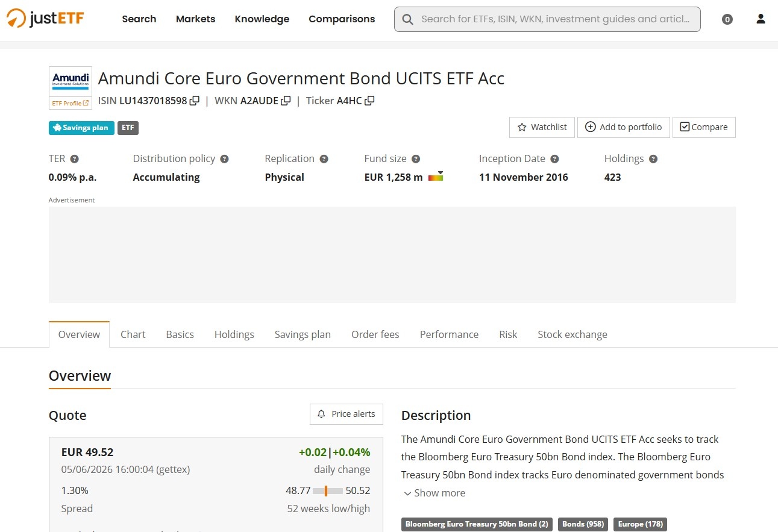Open the Bonds (958) tag
778x532 pixels.
(x=583, y=524)
